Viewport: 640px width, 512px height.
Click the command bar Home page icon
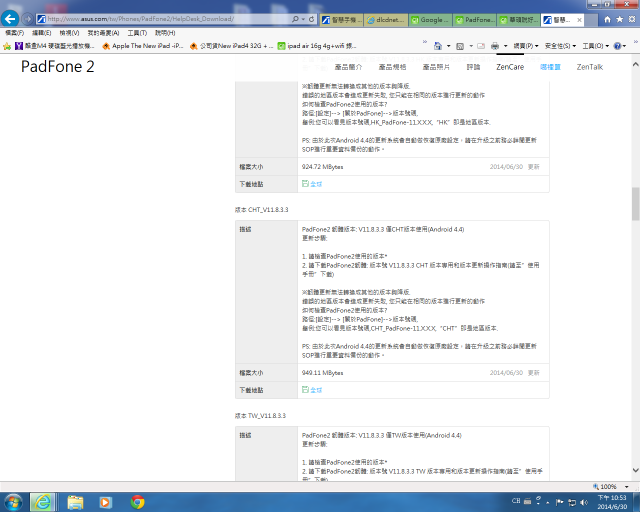coord(438,46)
